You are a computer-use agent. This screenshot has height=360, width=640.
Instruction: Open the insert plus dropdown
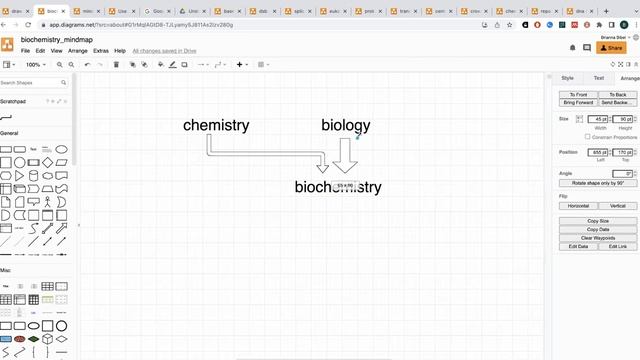tap(242, 64)
